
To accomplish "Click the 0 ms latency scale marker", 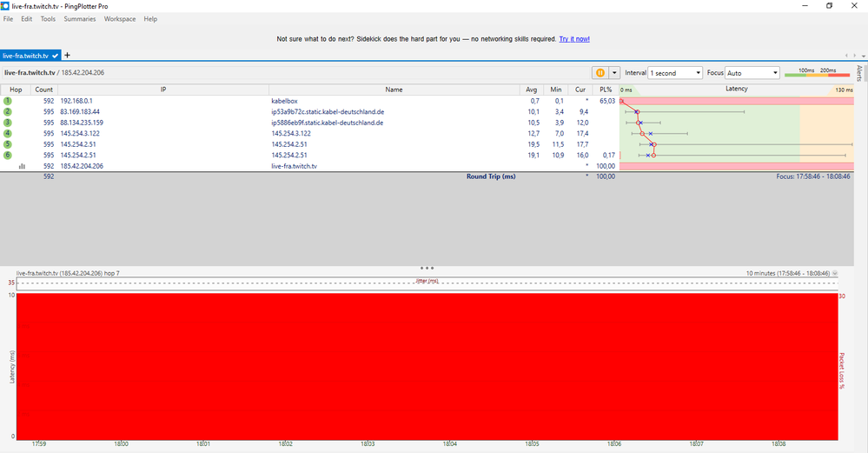I will pyautogui.click(x=626, y=90).
